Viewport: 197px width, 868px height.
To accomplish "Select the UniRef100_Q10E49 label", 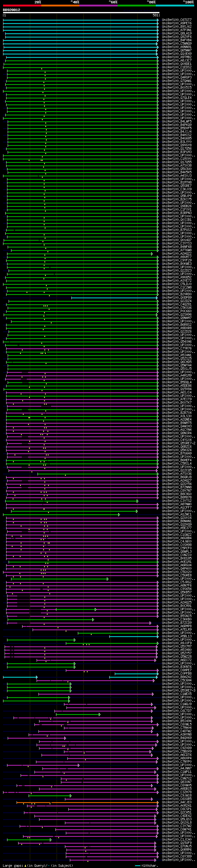I will [x=176, y=54].
